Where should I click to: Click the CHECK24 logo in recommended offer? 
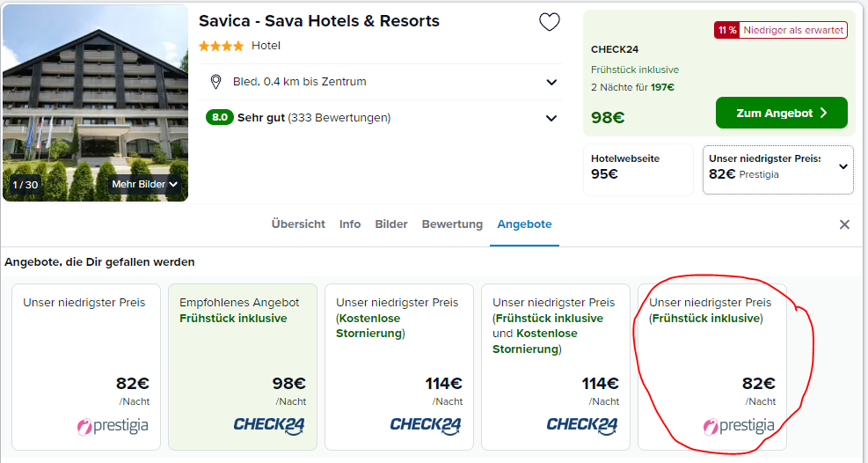269,425
